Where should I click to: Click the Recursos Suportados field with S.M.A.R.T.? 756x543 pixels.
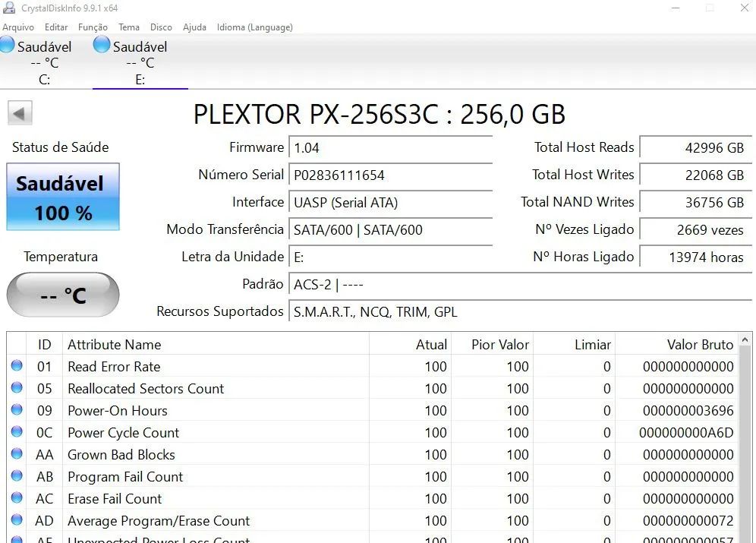(x=520, y=312)
